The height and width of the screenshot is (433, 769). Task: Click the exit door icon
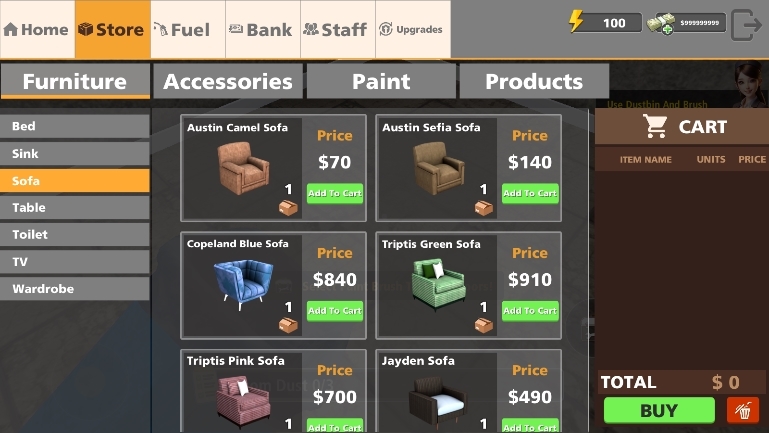coord(746,25)
